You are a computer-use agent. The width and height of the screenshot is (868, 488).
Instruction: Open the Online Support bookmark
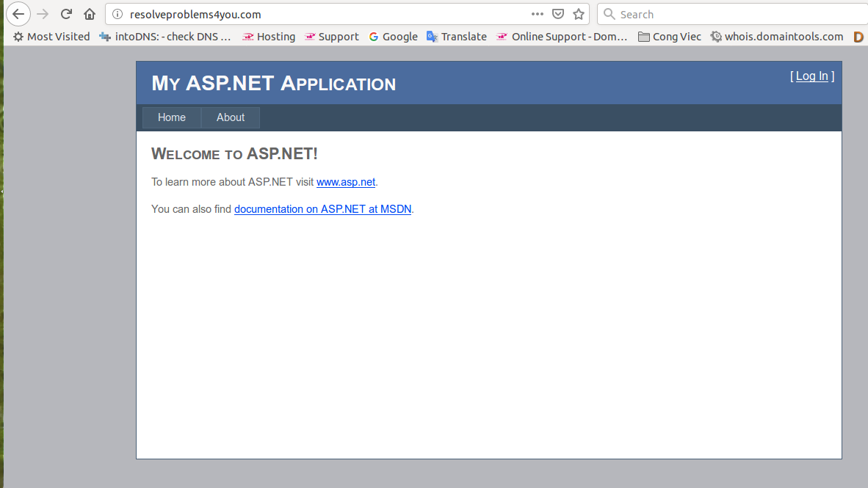tap(562, 37)
